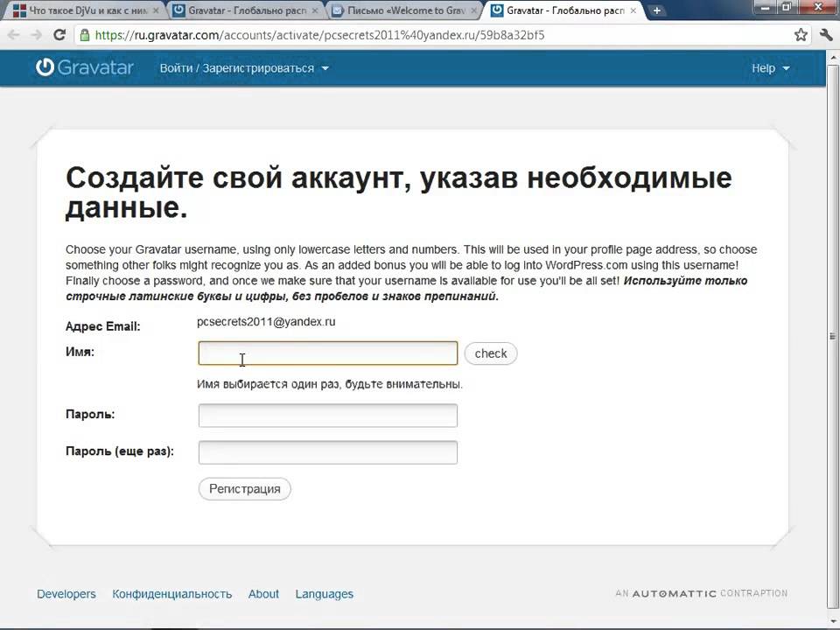Open the Languages footer link
Viewport: 840px width, 630px height.
coord(324,593)
